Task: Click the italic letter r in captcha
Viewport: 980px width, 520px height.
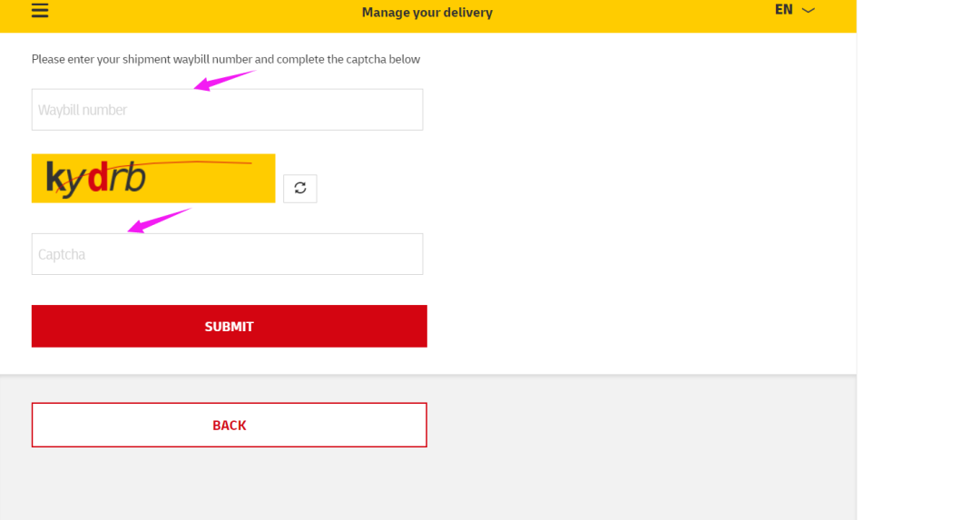Action: point(116,180)
